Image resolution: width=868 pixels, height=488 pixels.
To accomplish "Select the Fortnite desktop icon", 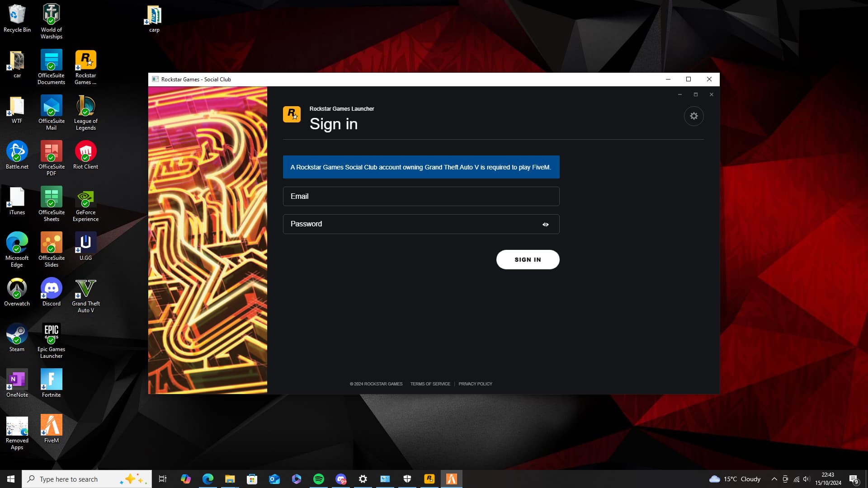I will pyautogui.click(x=51, y=384).
